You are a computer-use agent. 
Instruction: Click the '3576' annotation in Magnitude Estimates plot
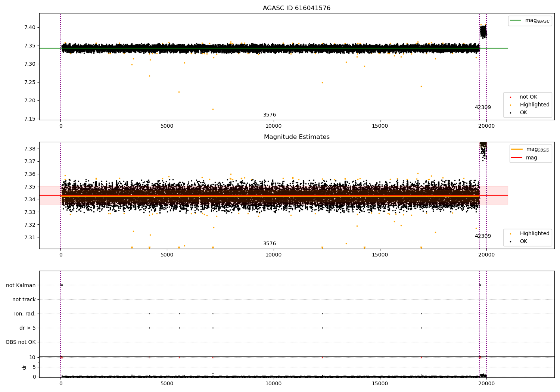[x=270, y=244]
